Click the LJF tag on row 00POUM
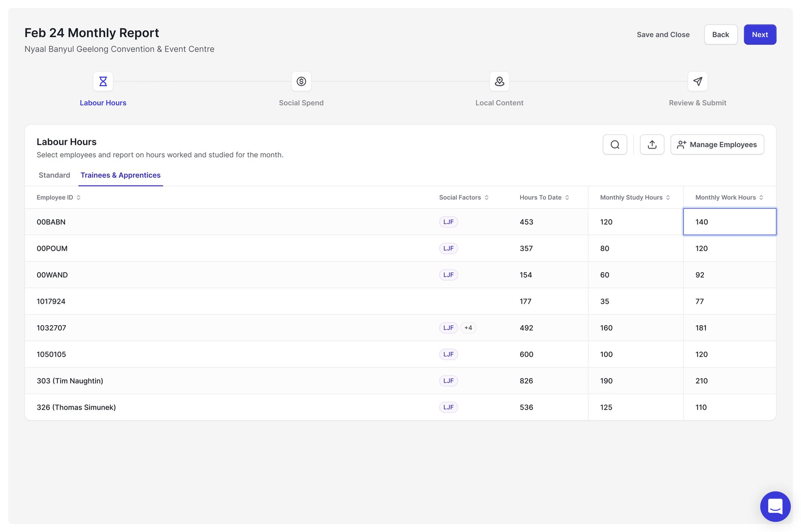Screen dimensions: 801x532 pyautogui.click(x=449, y=248)
